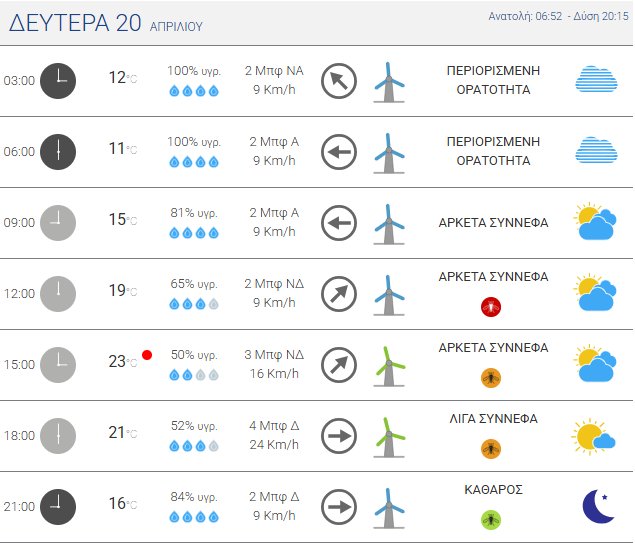Click the east-pointing wind arrow at 18:00
Screen dimensions: 635x543
pyautogui.click(x=339, y=436)
